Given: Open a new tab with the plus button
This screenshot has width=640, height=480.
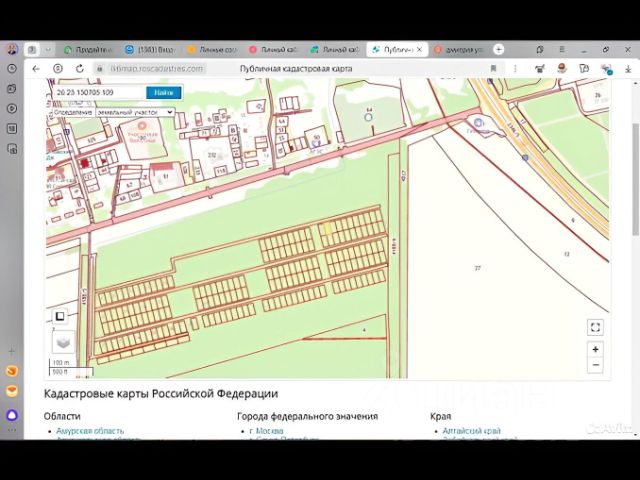Looking at the screenshot, I should (x=498, y=49).
